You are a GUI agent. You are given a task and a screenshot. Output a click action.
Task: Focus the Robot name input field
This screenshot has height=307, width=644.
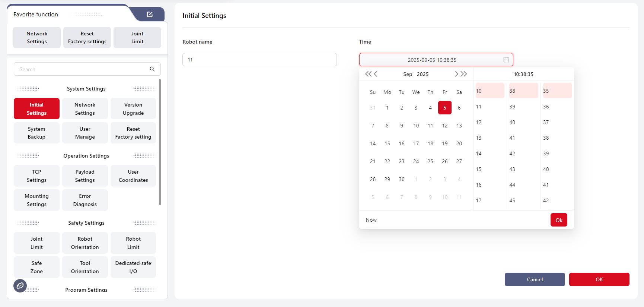[x=259, y=60]
